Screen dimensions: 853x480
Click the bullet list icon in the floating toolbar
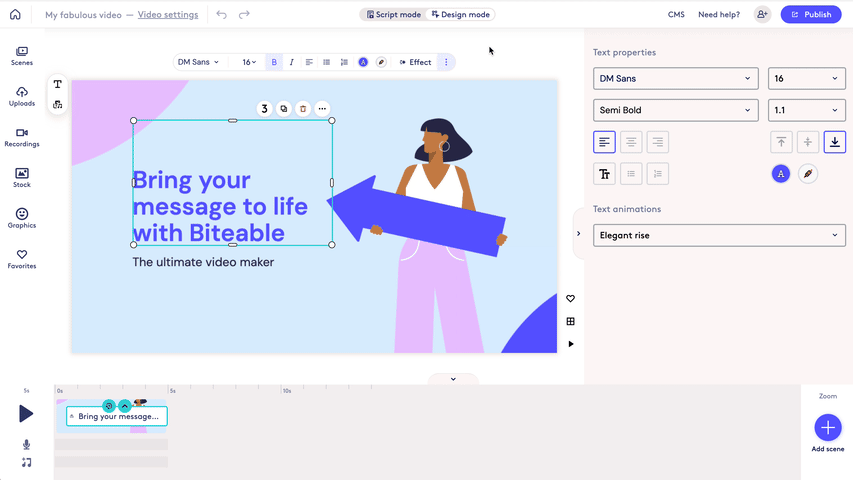(326, 62)
